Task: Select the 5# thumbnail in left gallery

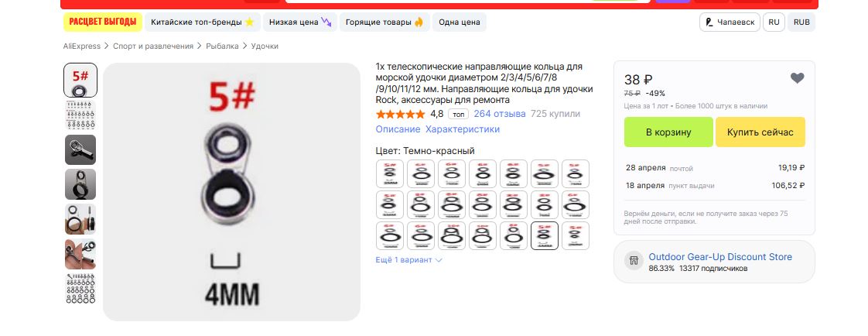Action: tap(80, 81)
